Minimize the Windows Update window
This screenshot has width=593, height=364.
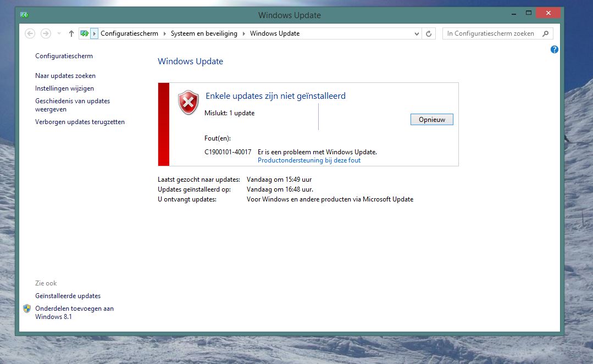513,14
